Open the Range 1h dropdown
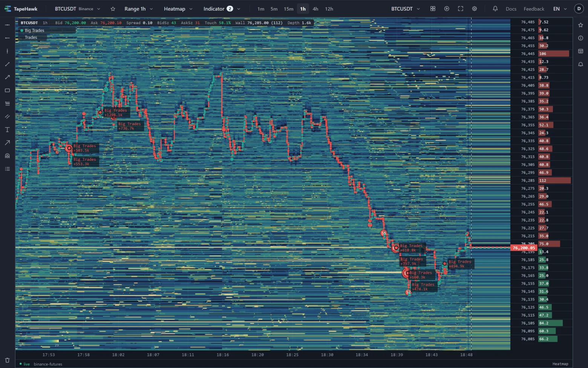 pos(139,9)
